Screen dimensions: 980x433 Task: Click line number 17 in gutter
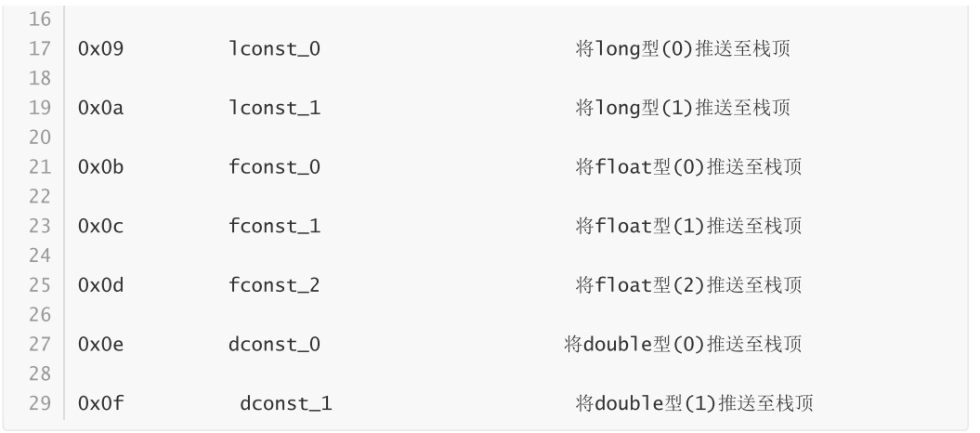coord(40,48)
